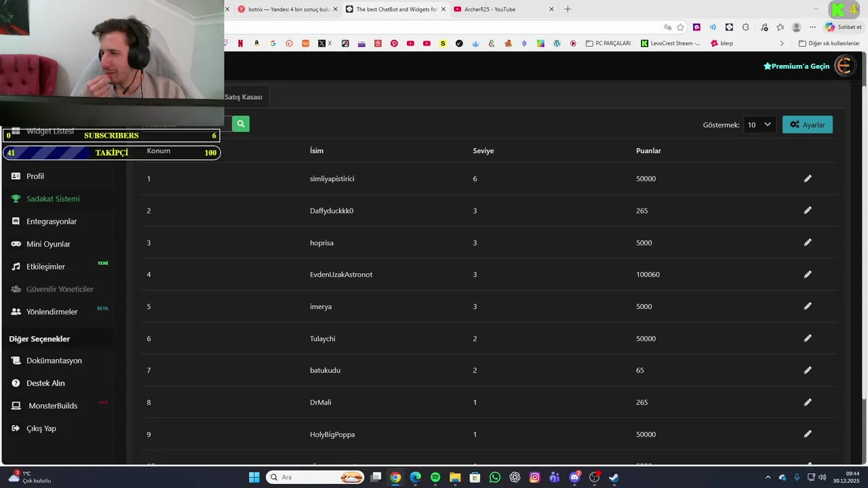Click the İsim column header

point(317,150)
